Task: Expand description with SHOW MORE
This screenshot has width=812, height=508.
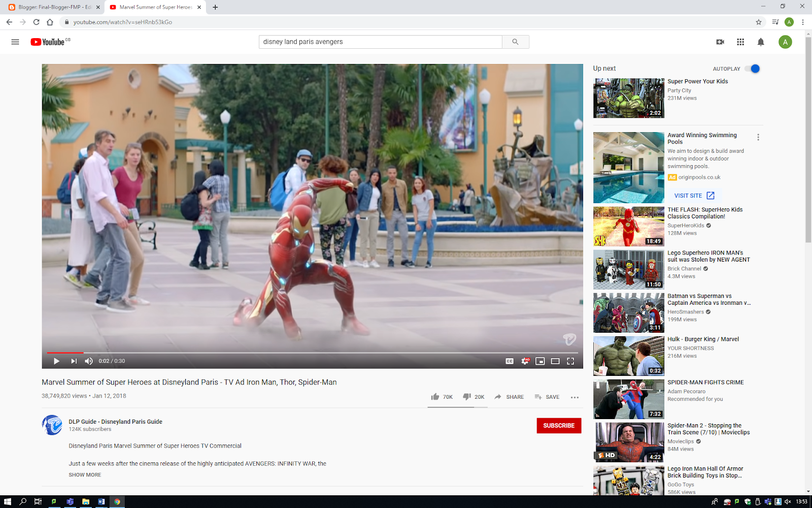Action: click(85, 475)
